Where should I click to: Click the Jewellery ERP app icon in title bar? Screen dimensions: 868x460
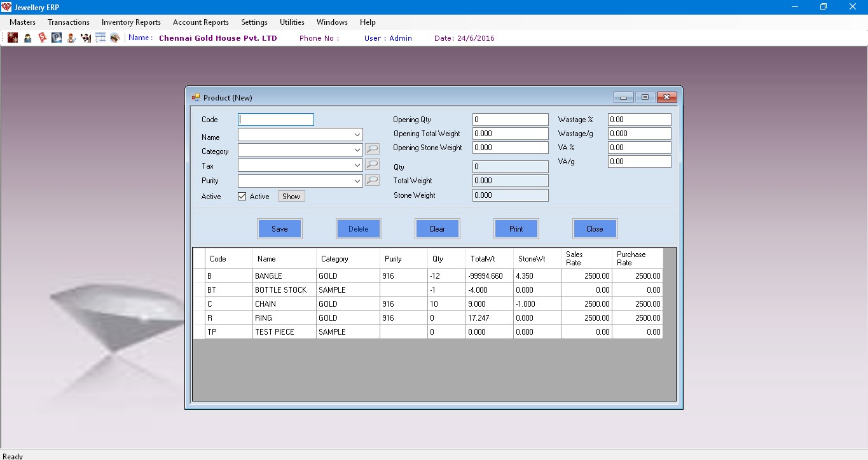(x=7, y=7)
